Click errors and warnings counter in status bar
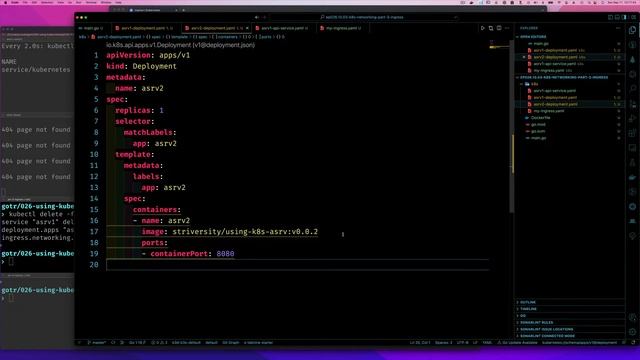This screenshot has height=360, width=640. click(159, 343)
